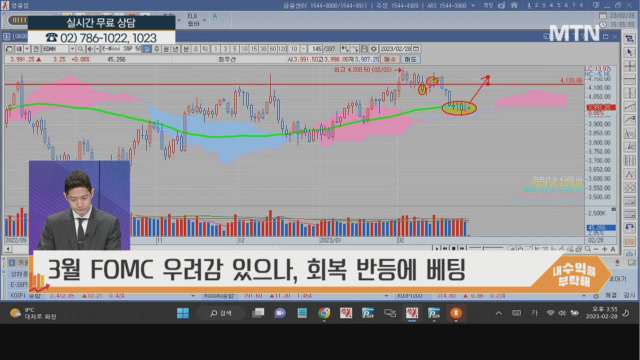Expand the KOSPI200 ticker dropdown arrow
This screenshot has height=360, width=640.
click(584, 296)
